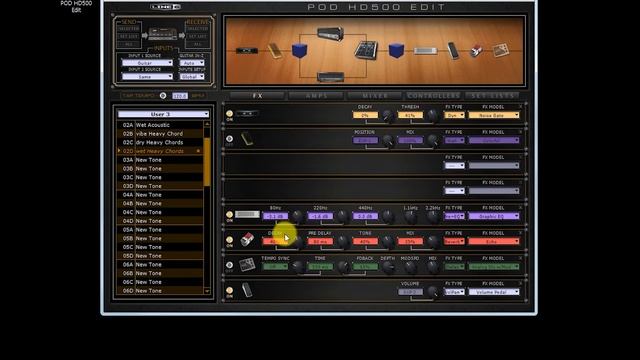
Task: Click Receive Selected button
Action: 198,29
